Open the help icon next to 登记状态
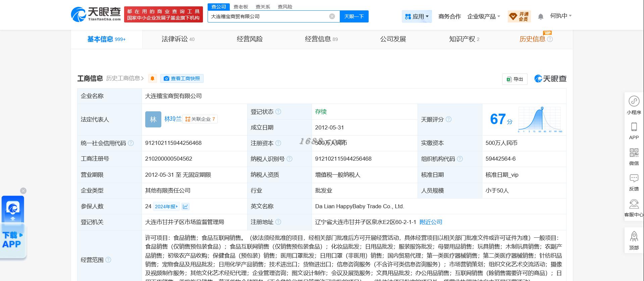The image size is (644, 281). pyautogui.click(x=278, y=112)
